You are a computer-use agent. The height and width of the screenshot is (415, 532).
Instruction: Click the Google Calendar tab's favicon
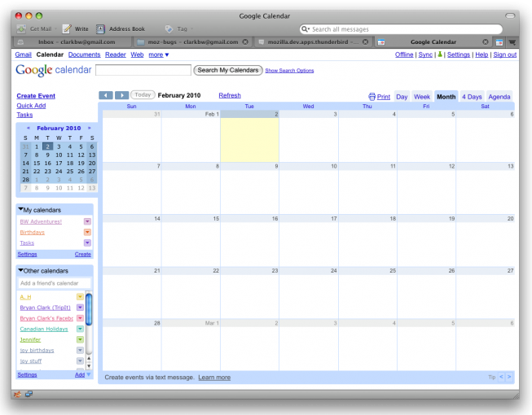tap(381, 42)
